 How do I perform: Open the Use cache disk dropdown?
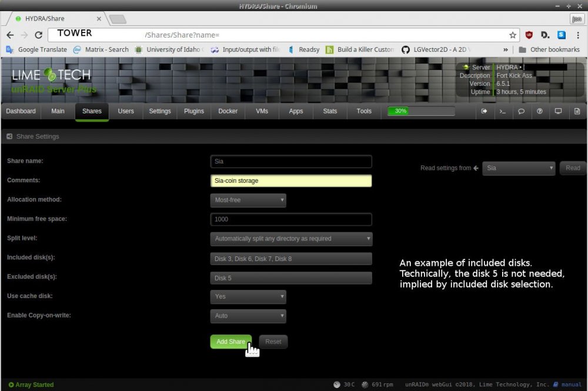pyautogui.click(x=248, y=296)
